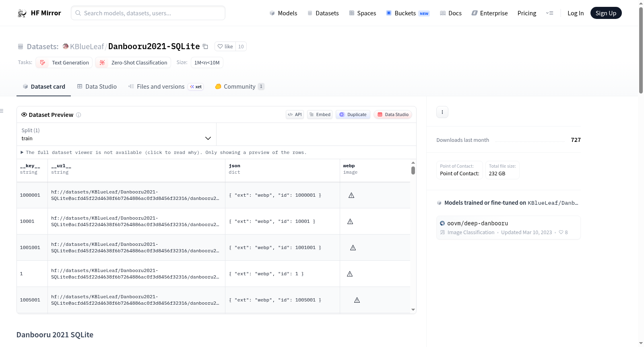The width and height of the screenshot is (644, 347).
Task: Open the more options kebab menu
Action: (x=442, y=112)
